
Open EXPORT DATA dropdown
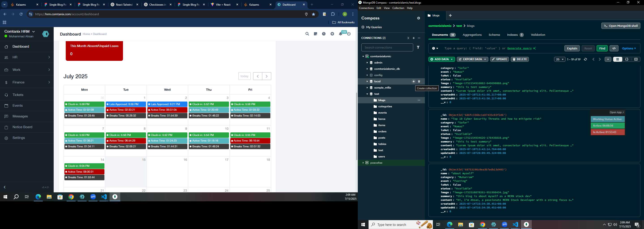point(472,59)
